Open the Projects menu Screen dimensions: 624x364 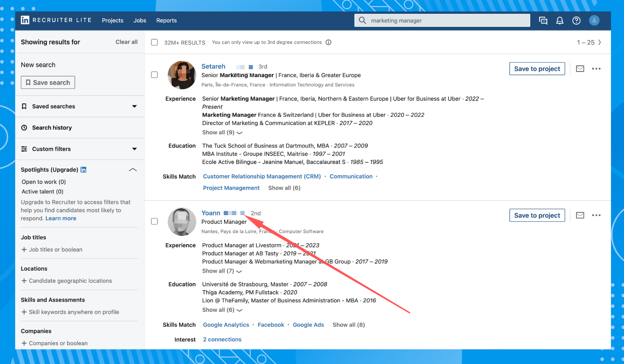[x=113, y=20]
